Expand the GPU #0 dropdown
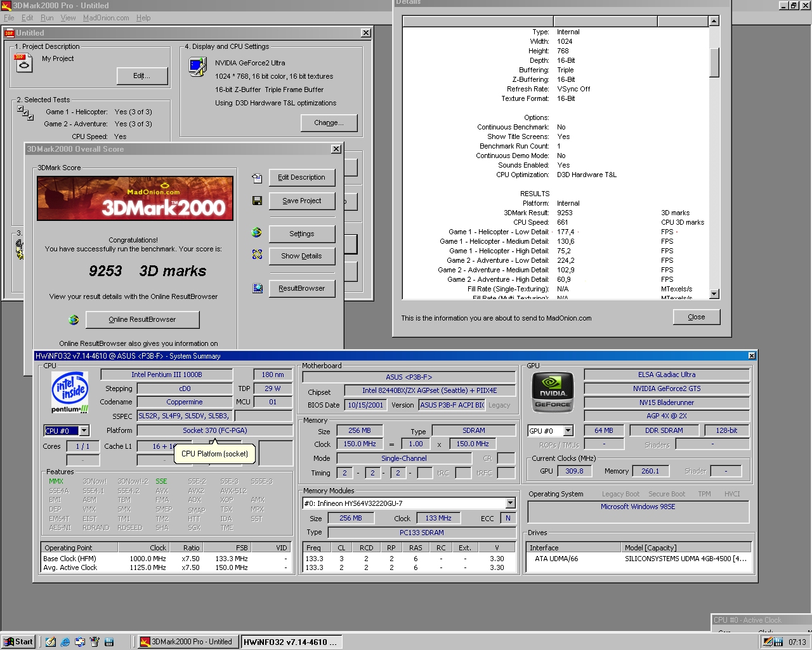The width and height of the screenshot is (812, 650). (x=568, y=430)
